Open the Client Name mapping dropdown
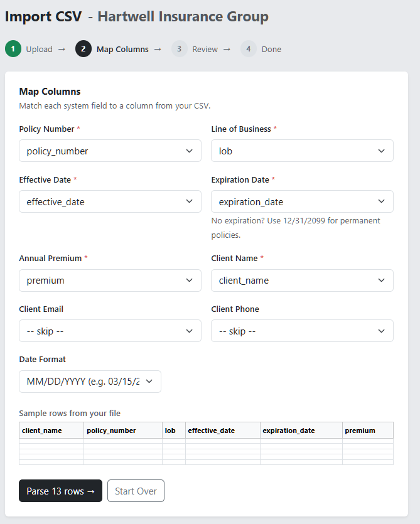This screenshot has width=420, height=524. click(x=302, y=280)
